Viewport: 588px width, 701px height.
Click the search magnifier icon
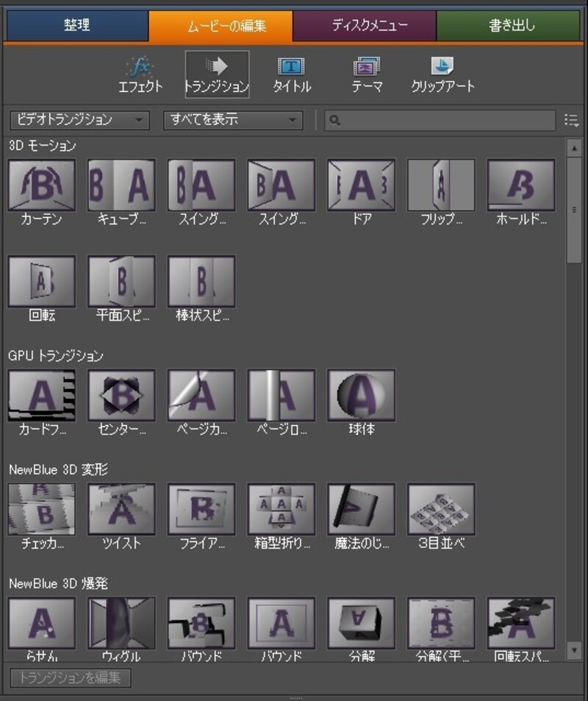point(334,121)
